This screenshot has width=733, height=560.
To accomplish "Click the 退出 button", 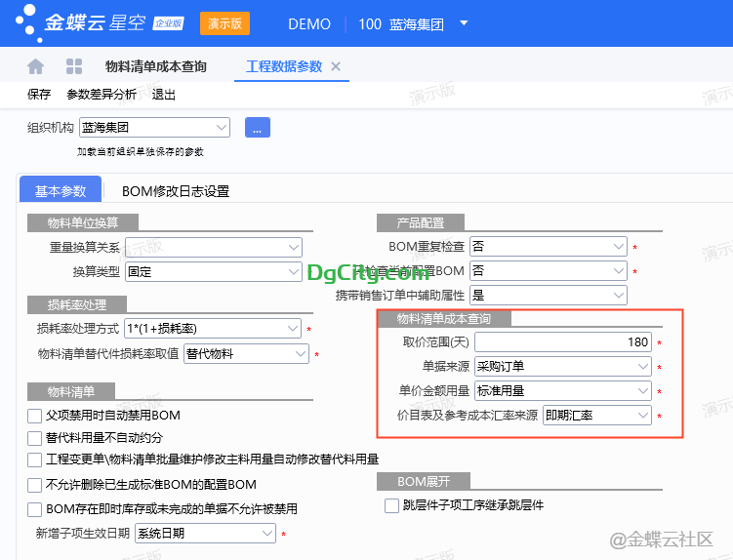I will [x=164, y=95].
